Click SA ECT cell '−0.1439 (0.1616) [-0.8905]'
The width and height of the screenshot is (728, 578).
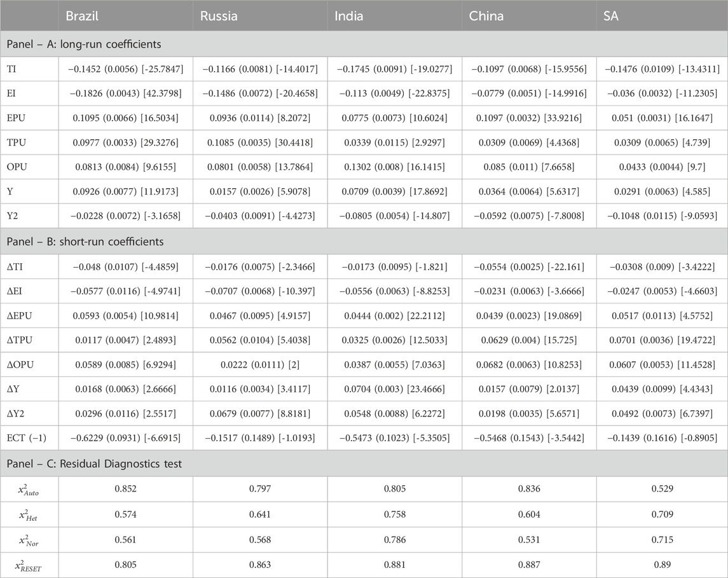[x=662, y=438]
